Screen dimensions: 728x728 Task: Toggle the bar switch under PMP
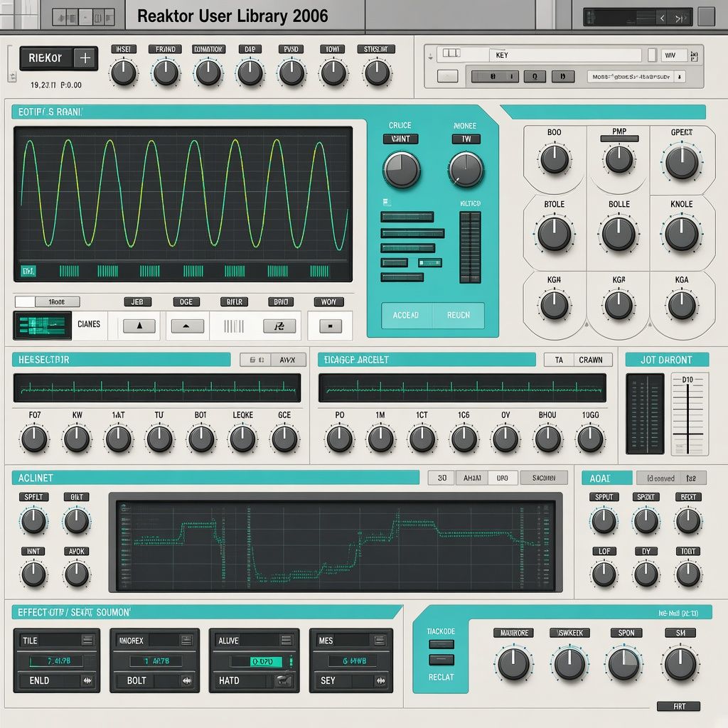pos(619,139)
